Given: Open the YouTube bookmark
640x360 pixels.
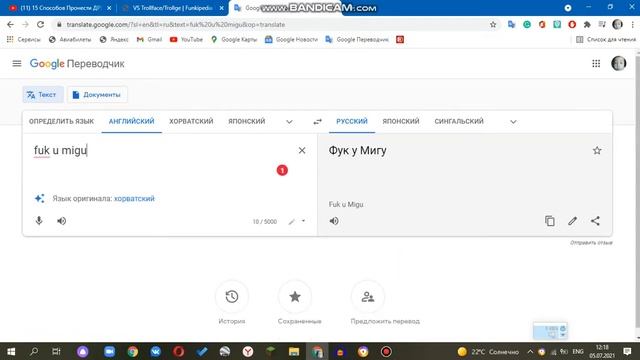Looking at the screenshot, I should click(x=186, y=40).
